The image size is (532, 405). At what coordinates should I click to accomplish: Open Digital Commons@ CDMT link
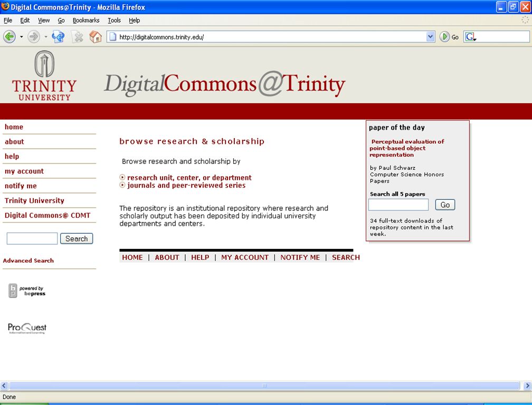click(x=47, y=215)
